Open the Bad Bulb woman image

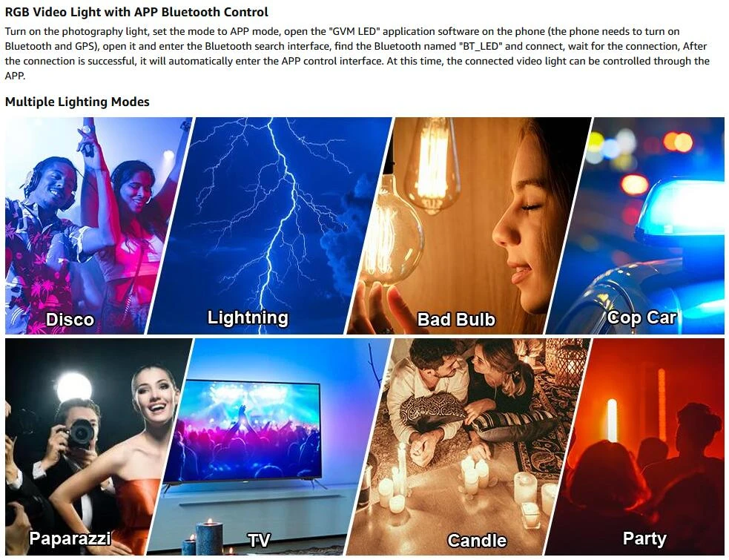467,225
